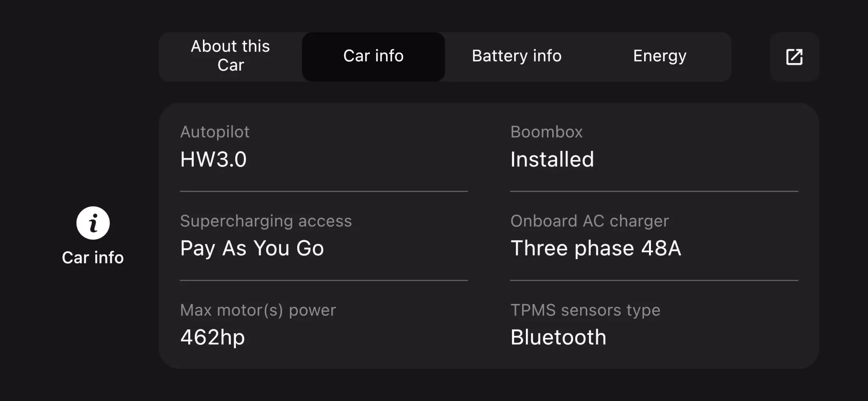The height and width of the screenshot is (401, 868).
Task: Click the Autopilot field label
Action: coord(215,132)
